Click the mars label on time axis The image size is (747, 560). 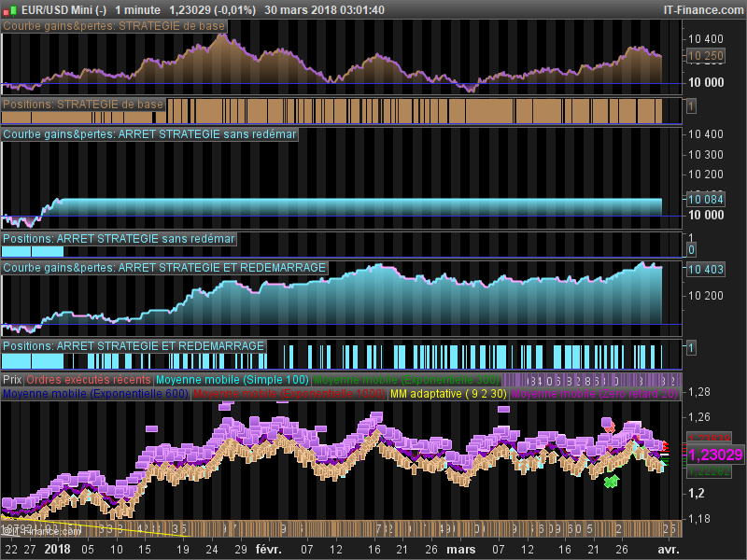point(461,549)
